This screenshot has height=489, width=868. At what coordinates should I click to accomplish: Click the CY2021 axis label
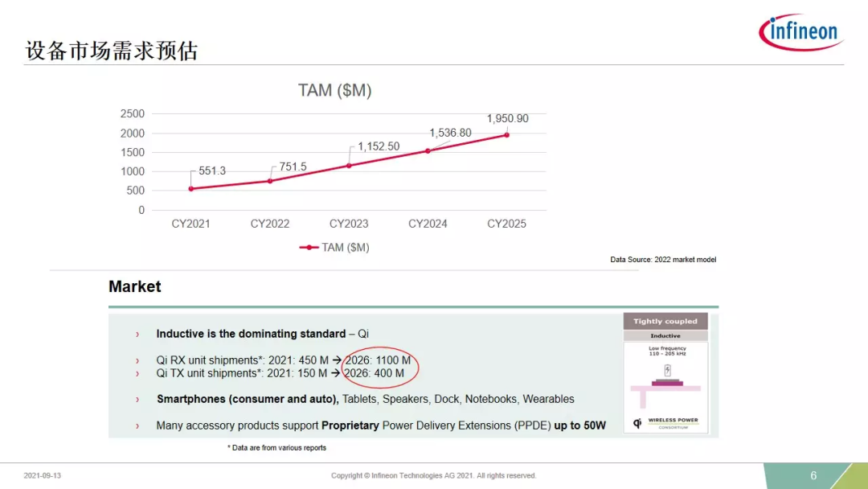[x=191, y=224]
